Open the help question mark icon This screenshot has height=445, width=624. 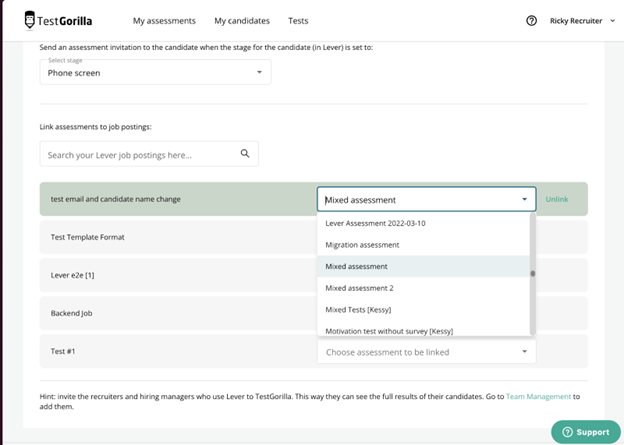[x=531, y=21]
